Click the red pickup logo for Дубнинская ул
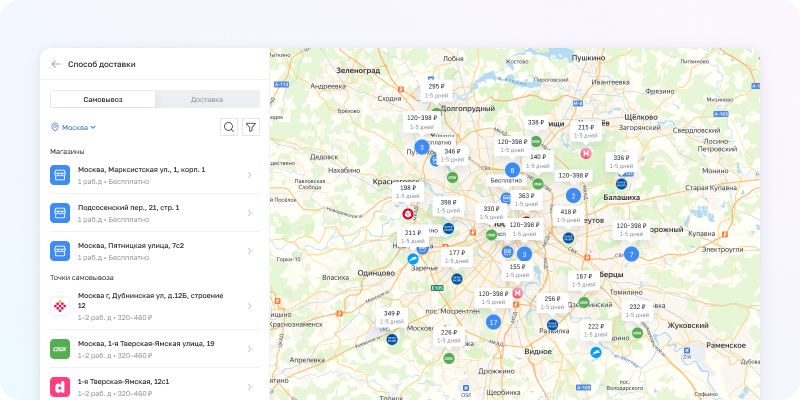800x400 pixels. click(x=60, y=307)
